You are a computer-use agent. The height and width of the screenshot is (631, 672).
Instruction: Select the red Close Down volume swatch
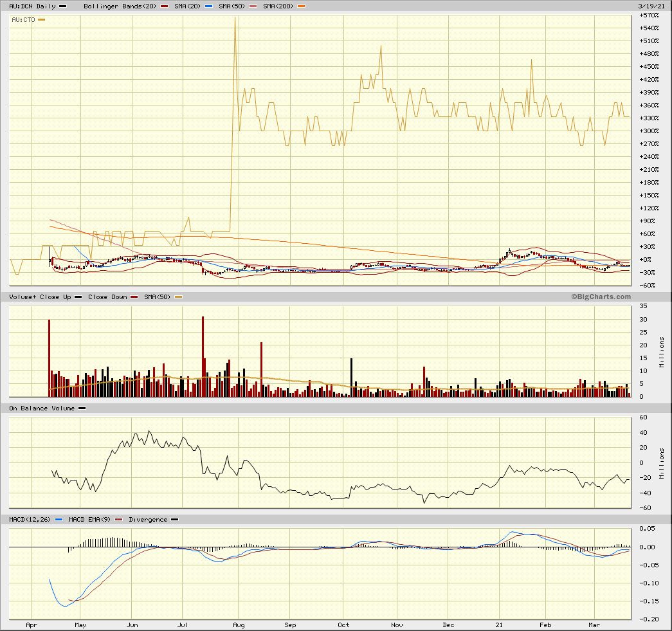(134, 297)
